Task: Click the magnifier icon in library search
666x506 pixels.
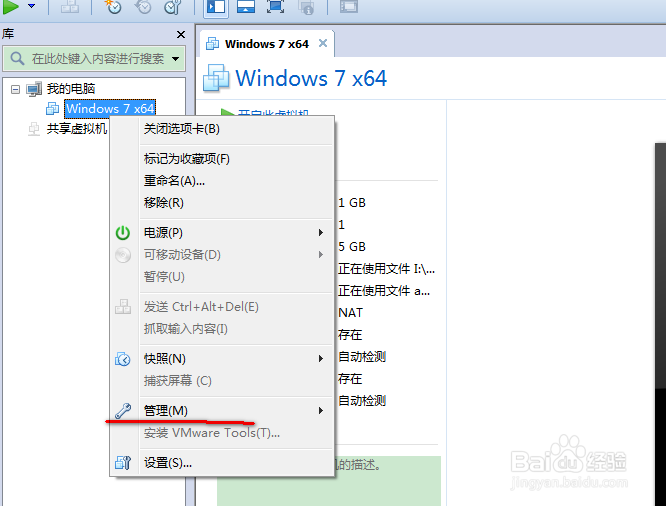Action: [x=17, y=59]
